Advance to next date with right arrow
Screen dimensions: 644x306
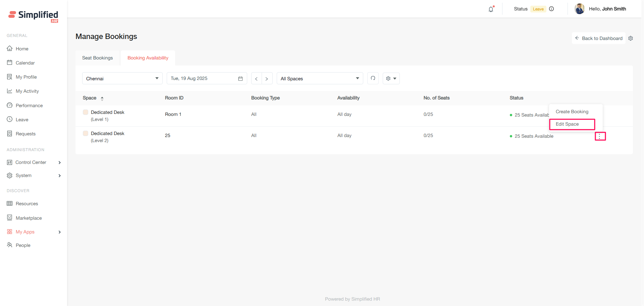[x=267, y=79]
